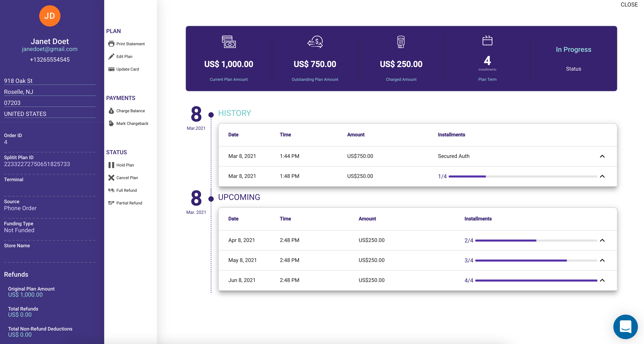
Task: Select the Mark Chargeback icon
Action: pos(111,123)
